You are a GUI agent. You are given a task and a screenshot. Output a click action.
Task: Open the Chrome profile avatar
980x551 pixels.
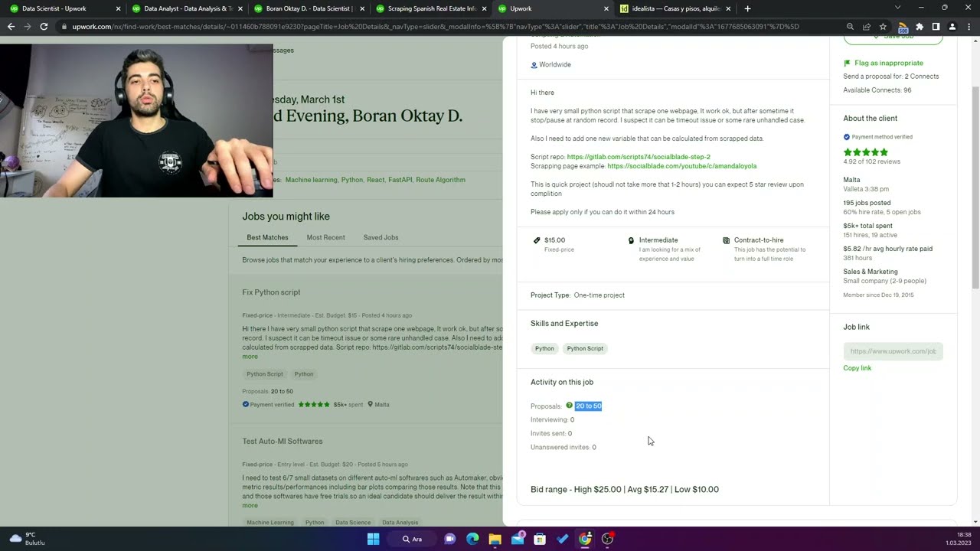(x=952, y=27)
